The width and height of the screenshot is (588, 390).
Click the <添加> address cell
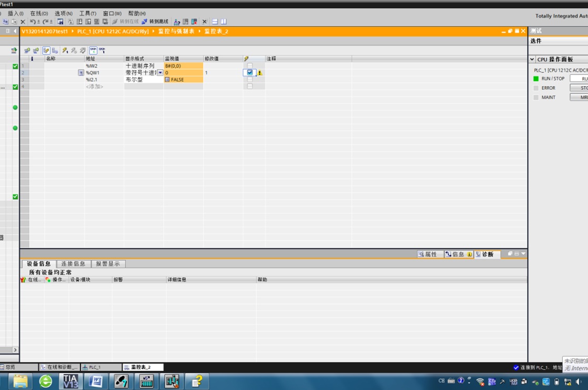(104, 87)
